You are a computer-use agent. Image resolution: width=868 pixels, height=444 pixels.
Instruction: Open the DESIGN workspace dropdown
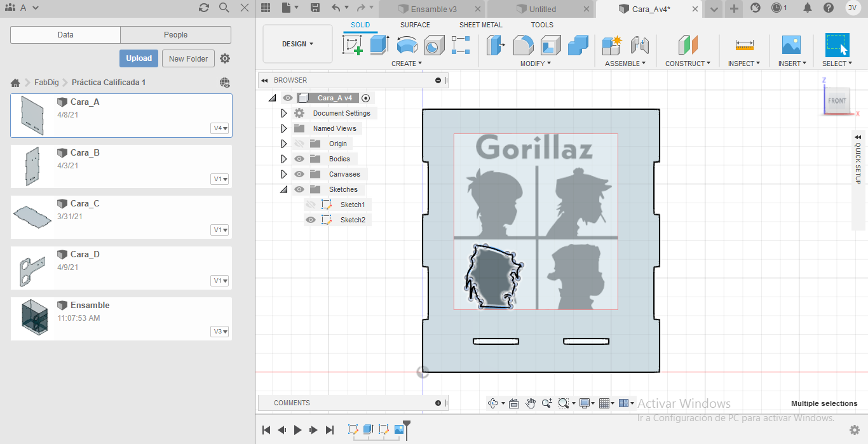point(297,44)
